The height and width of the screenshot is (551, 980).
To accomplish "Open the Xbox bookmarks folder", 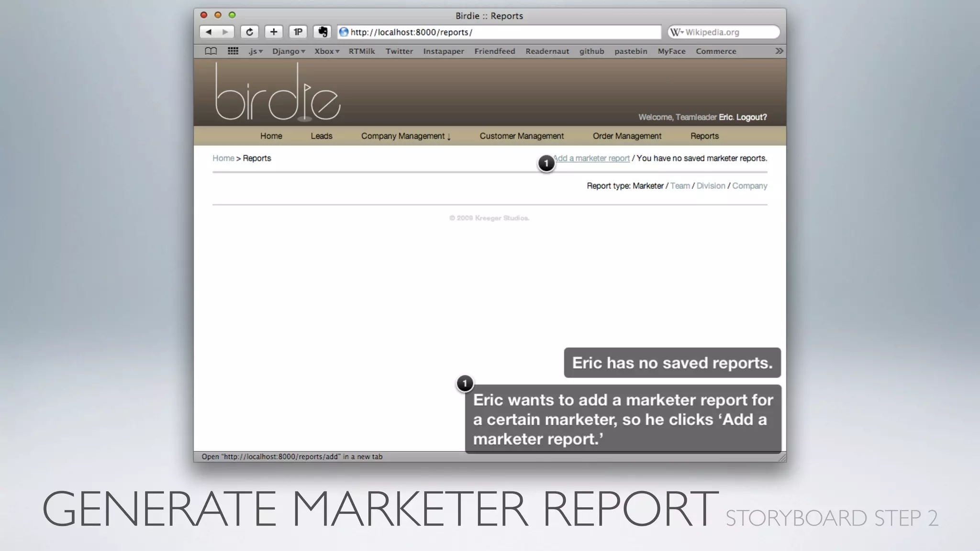I will click(x=327, y=51).
